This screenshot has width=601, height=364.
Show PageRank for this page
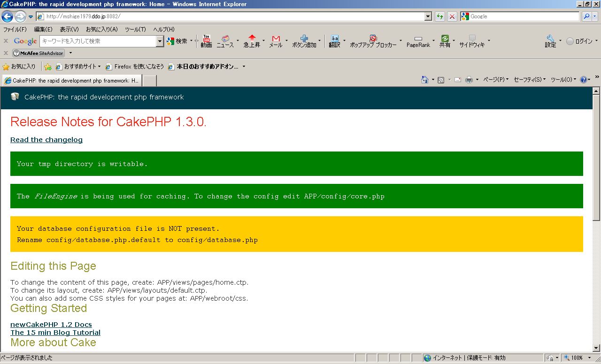[418, 41]
